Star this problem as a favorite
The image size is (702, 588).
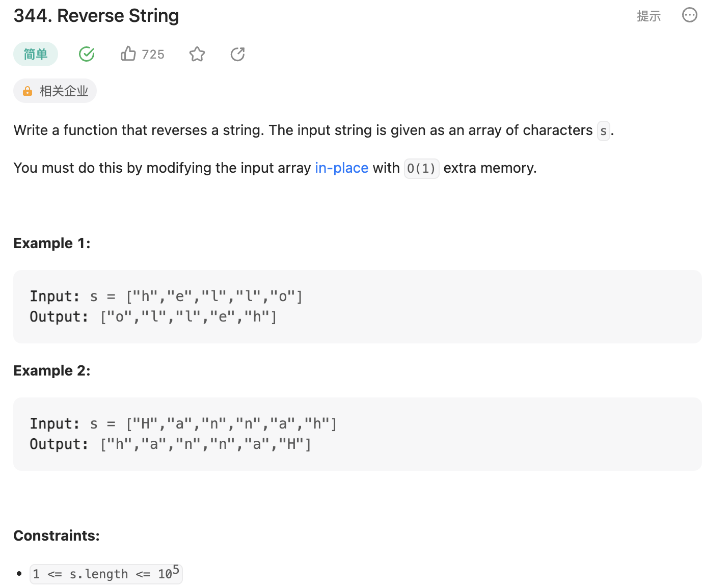tap(197, 54)
